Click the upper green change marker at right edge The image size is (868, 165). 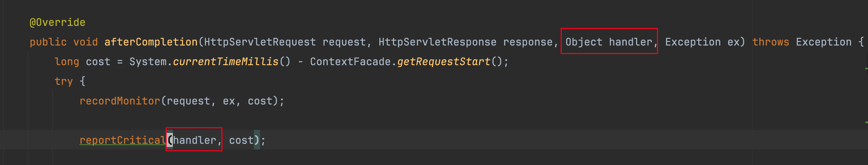[x=866, y=68]
